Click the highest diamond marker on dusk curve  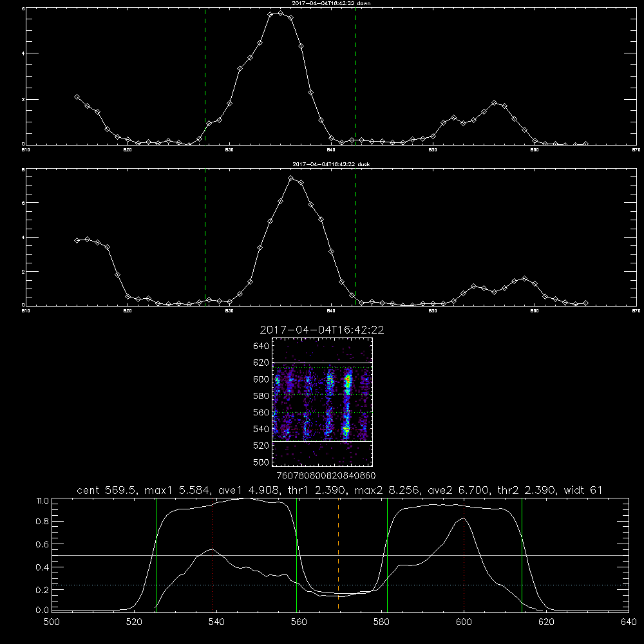tap(291, 178)
